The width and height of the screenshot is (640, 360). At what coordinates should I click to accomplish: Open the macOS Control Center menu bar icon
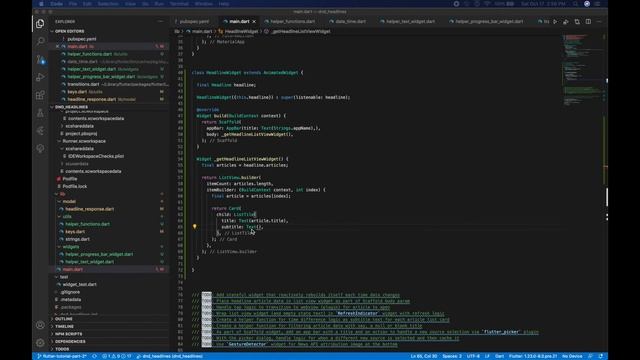coord(597,4)
